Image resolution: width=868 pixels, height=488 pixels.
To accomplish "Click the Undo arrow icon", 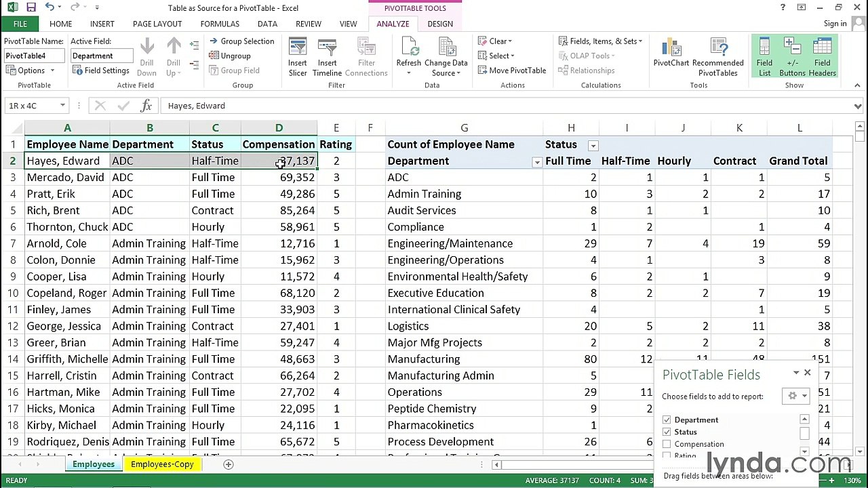I will tap(50, 7).
